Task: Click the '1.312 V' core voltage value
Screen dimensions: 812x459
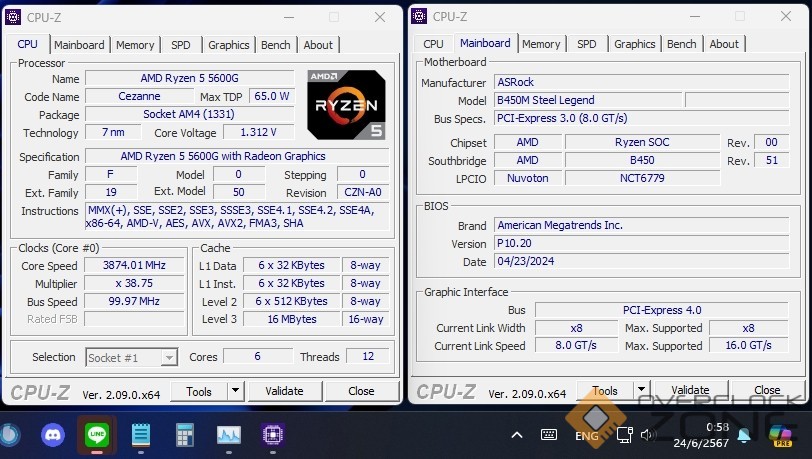Action: click(x=258, y=132)
